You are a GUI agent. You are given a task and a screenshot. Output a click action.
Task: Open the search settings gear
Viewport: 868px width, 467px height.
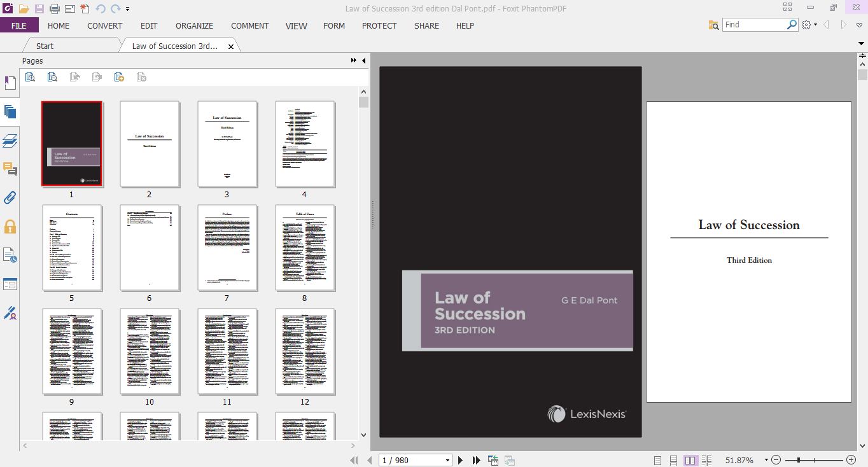tap(807, 25)
